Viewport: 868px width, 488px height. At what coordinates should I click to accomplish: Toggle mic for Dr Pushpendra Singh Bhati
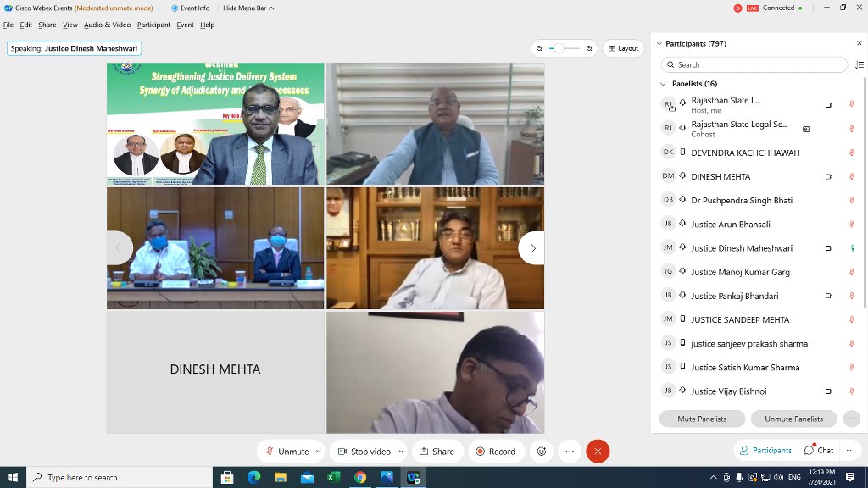(x=852, y=200)
